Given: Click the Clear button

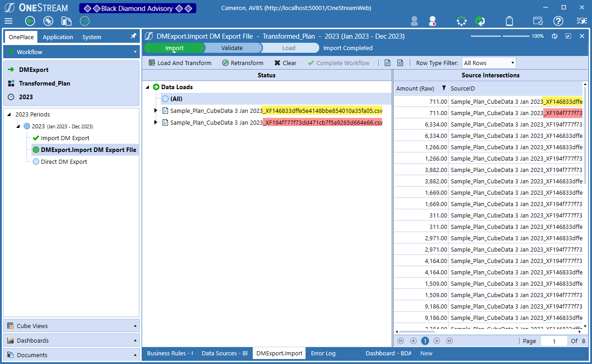Looking at the screenshot, I should [x=285, y=63].
